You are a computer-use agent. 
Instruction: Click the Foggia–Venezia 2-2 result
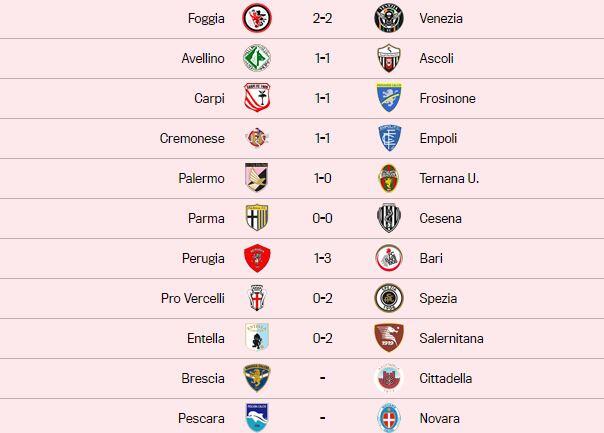pyautogui.click(x=323, y=18)
